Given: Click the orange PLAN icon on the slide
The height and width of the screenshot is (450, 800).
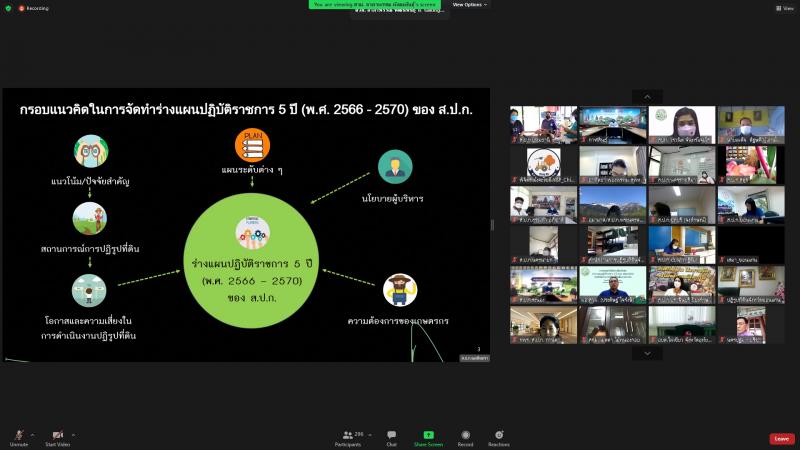Looking at the screenshot, I should click(x=253, y=145).
